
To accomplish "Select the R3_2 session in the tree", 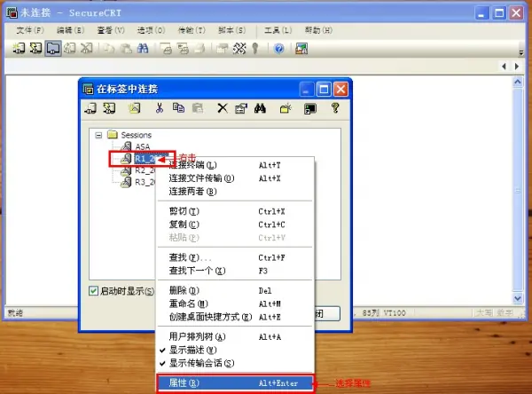I will (145, 182).
